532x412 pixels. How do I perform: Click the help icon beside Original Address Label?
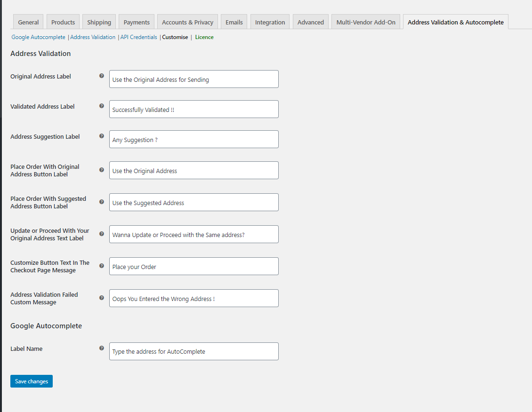click(x=102, y=76)
